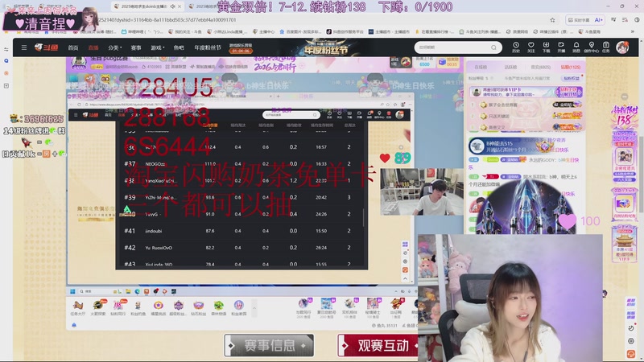
Task: Click the 赛事信息 button
Action: (269, 346)
